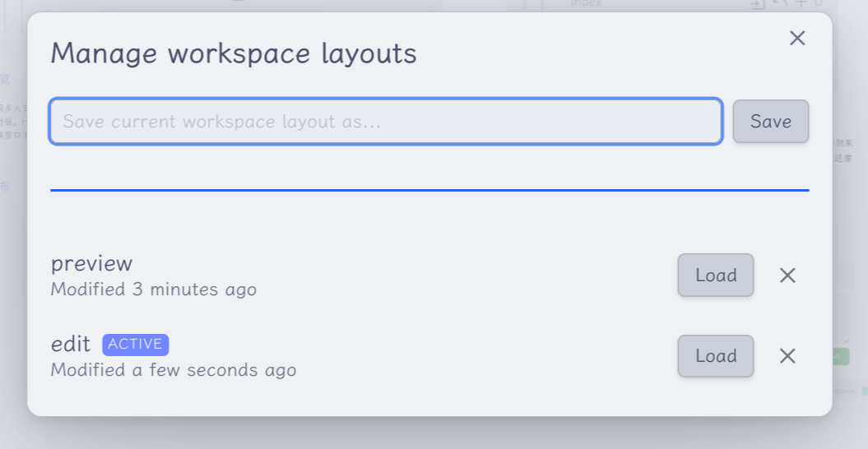Image resolution: width=868 pixels, height=449 pixels.
Task: Click the Modified 3 minutes ago text
Action: tap(154, 289)
